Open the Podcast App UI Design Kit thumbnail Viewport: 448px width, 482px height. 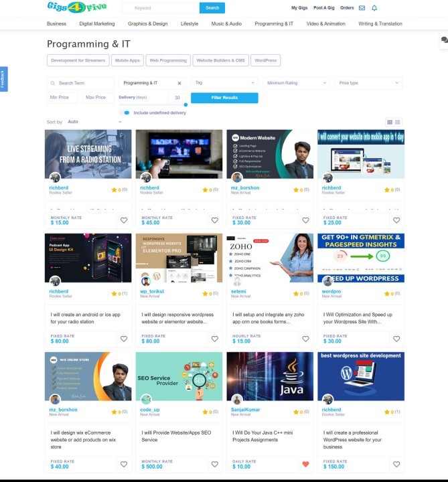click(x=88, y=258)
